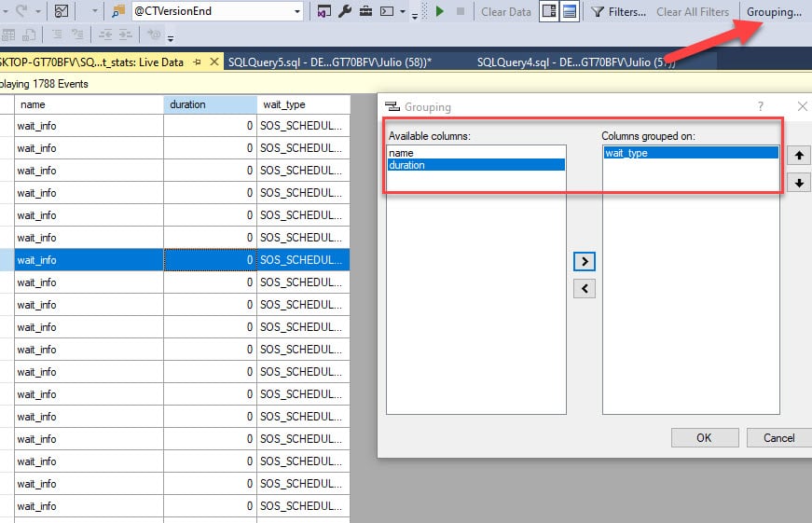Open the Properties wrench icon

coord(345,11)
